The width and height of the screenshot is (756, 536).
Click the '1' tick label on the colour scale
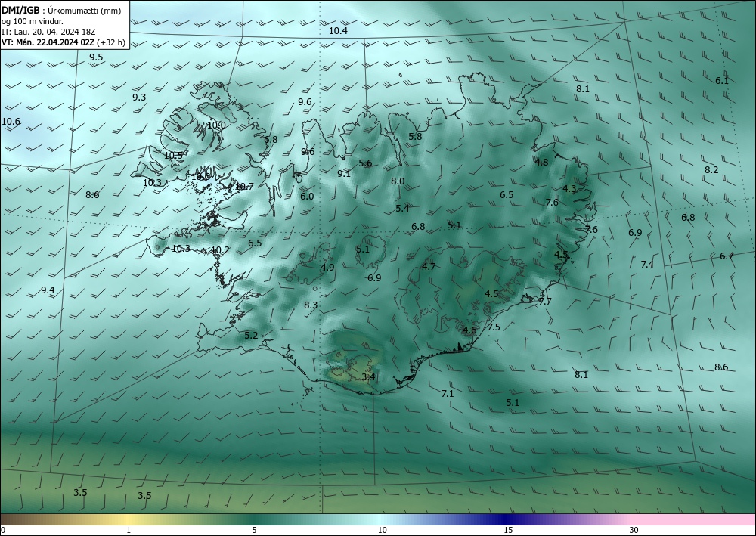coord(129,530)
